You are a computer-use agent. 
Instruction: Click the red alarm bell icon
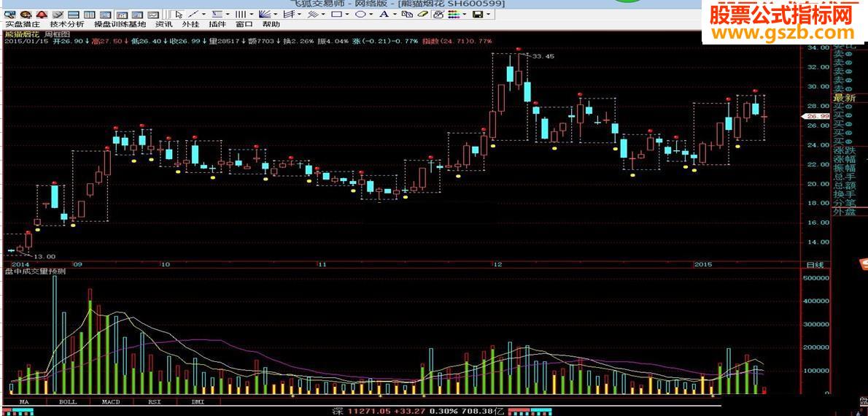click(42, 15)
